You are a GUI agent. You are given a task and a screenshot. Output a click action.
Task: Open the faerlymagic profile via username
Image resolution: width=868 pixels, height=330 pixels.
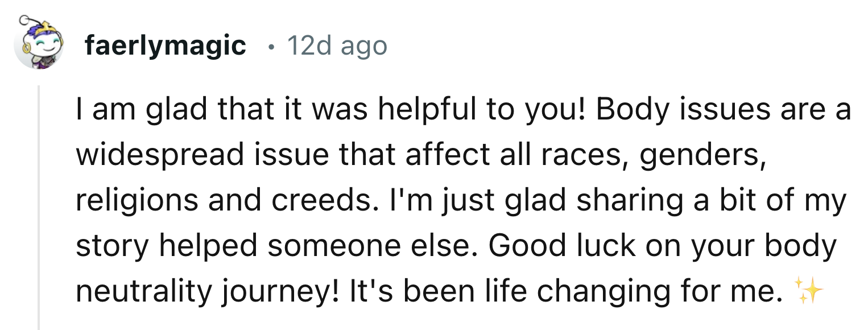[165, 46]
